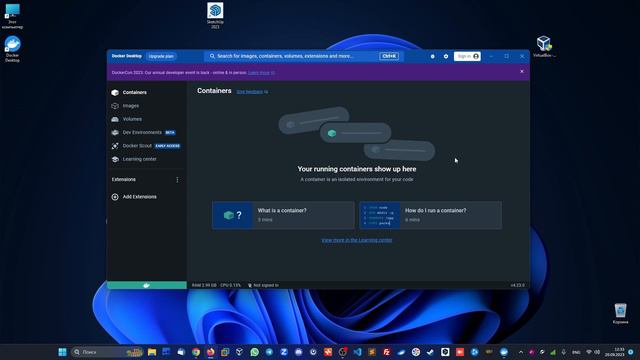Click the 'Not signed in' status entry
The height and width of the screenshot is (360, 640).
coord(263,285)
